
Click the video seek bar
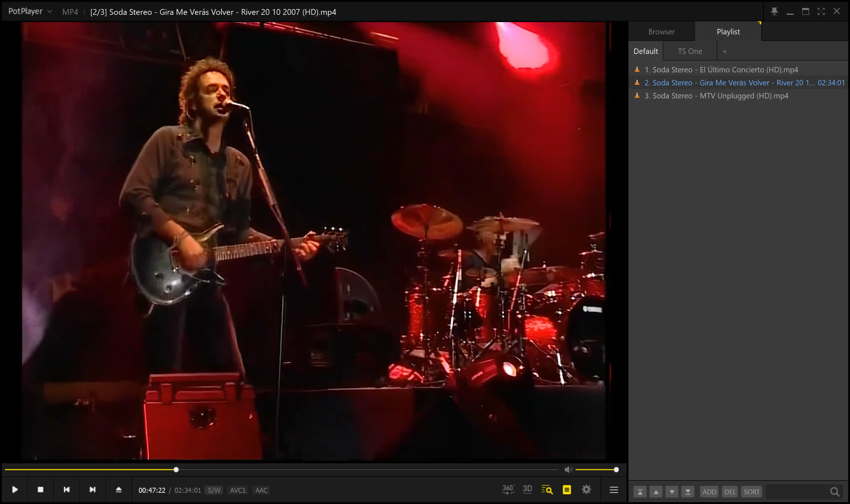click(x=281, y=470)
